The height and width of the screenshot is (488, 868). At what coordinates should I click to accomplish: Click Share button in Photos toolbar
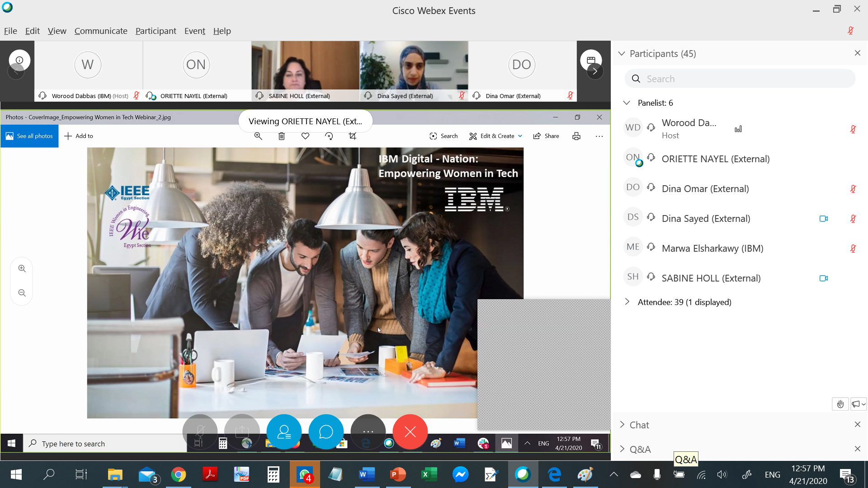pos(546,136)
